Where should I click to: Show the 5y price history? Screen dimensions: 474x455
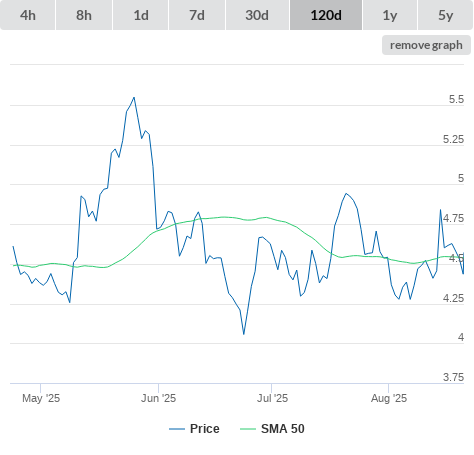click(446, 15)
